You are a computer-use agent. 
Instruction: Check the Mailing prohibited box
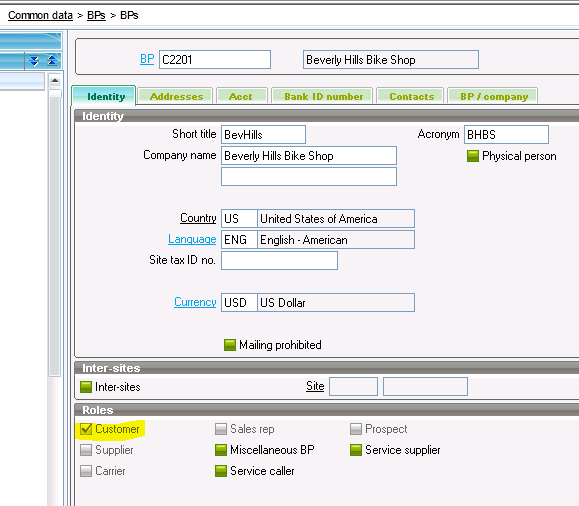230,345
